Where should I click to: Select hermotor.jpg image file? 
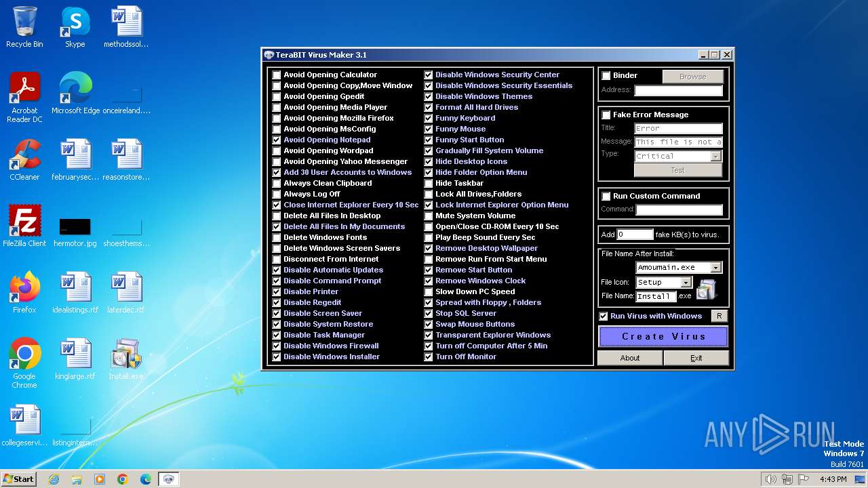pyautogui.click(x=75, y=230)
